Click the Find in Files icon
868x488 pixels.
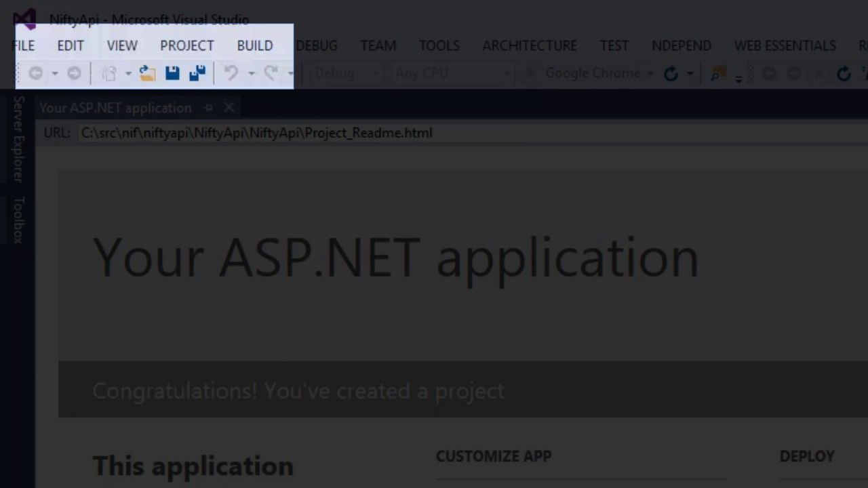[718, 73]
